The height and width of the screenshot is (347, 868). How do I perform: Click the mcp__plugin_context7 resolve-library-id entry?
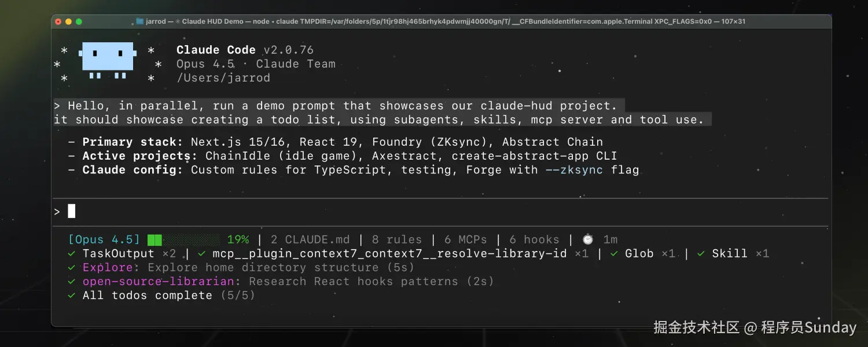[x=400, y=253]
